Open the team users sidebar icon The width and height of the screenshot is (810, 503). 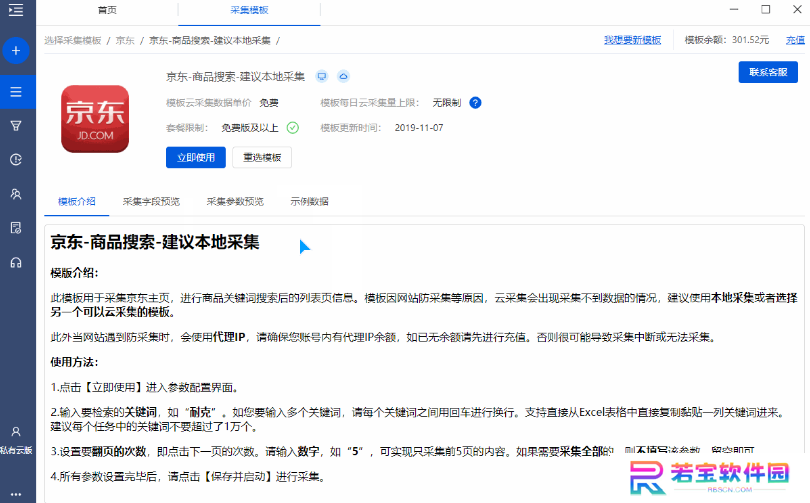16,194
